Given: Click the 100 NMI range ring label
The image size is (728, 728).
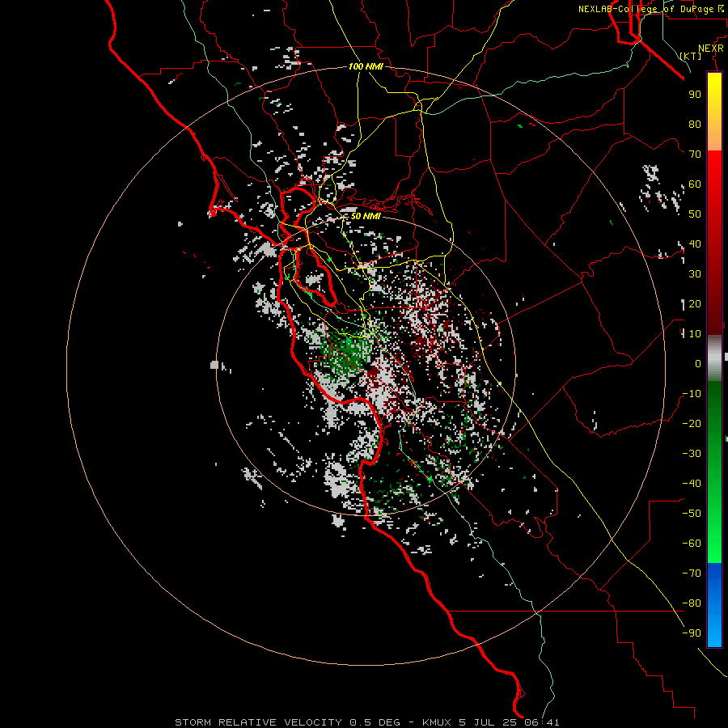Looking at the screenshot, I should (x=366, y=66).
